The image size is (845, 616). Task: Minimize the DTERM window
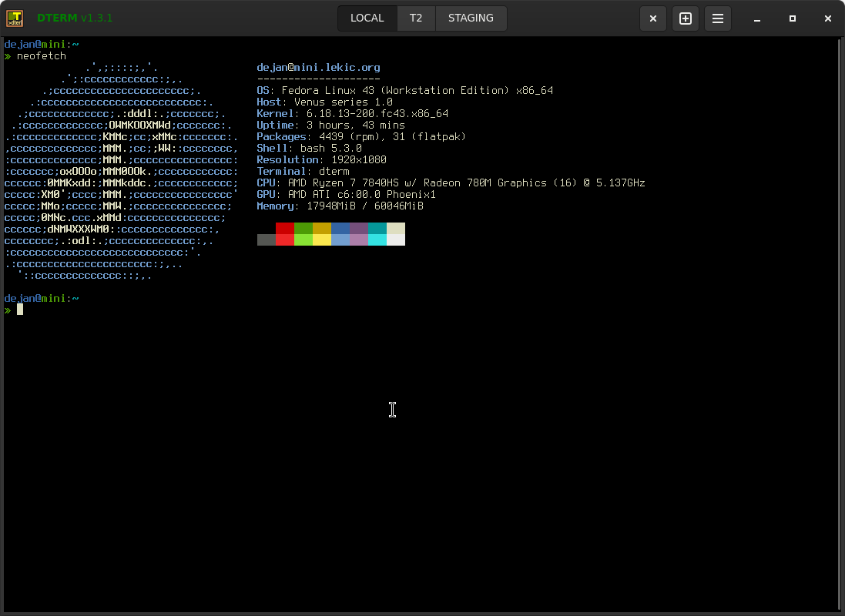[x=756, y=18]
